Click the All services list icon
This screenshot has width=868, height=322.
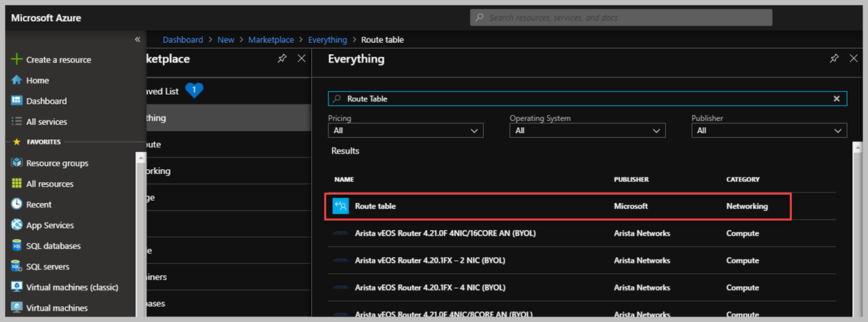point(17,121)
